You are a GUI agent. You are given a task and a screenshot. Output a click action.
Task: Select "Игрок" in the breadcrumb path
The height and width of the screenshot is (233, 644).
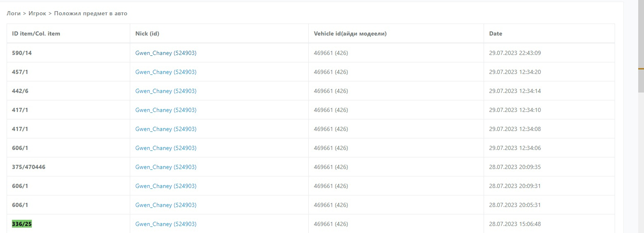[37, 13]
